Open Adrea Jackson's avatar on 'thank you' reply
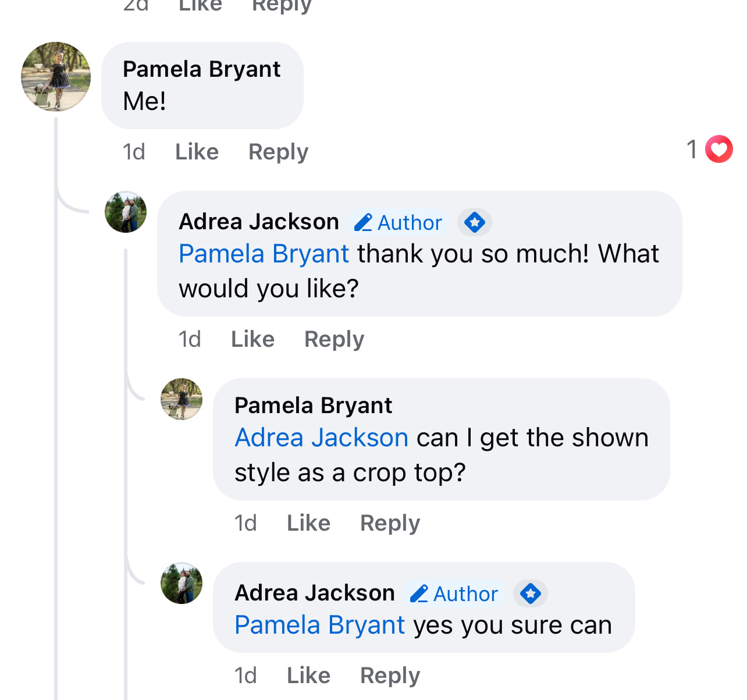Screen dimensions: 747x700 click(x=126, y=212)
